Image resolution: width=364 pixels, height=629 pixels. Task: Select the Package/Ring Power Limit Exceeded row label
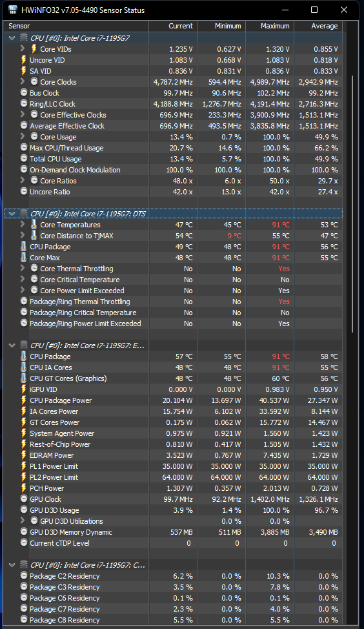(85, 324)
